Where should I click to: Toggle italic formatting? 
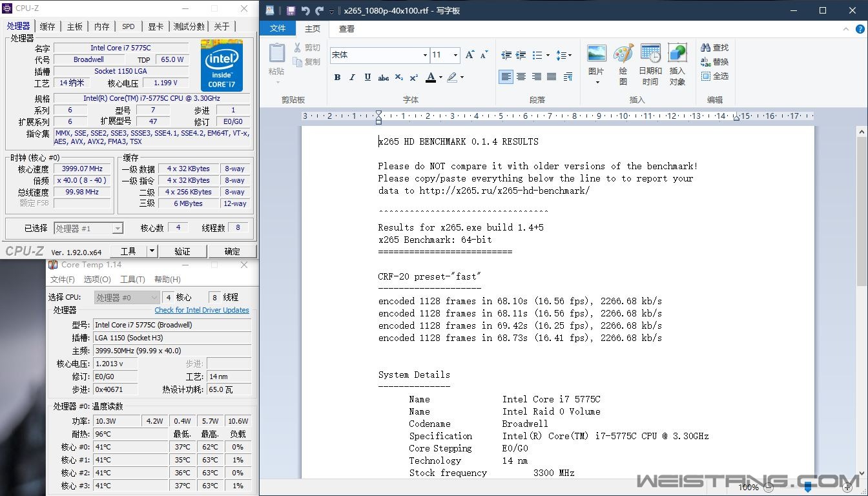coord(352,77)
